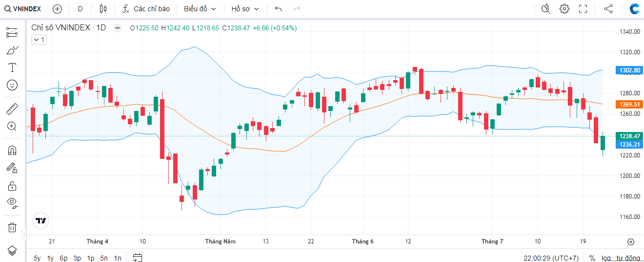Toggle percent scale mode

pyautogui.click(x=592, y=258)
